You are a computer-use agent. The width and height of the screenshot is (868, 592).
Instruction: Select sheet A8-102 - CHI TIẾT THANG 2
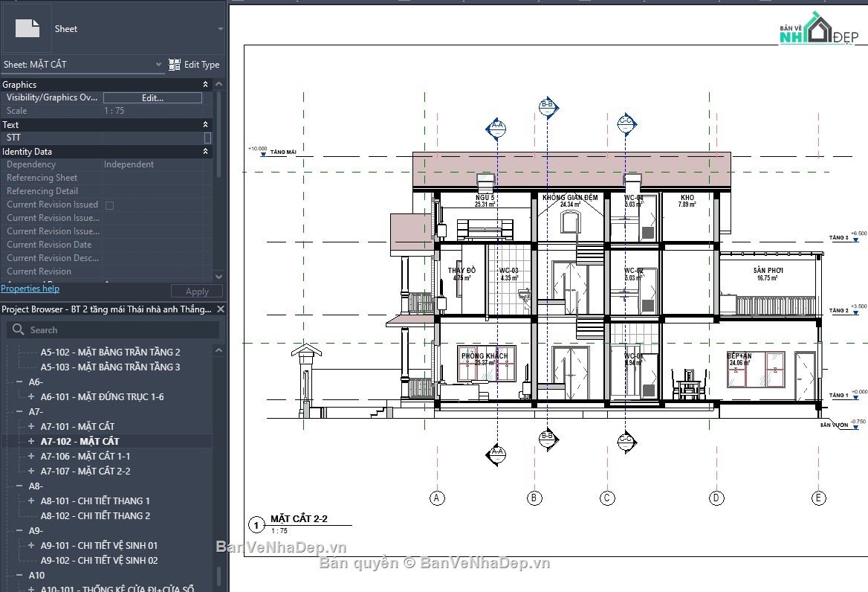[x=95, y=515]
